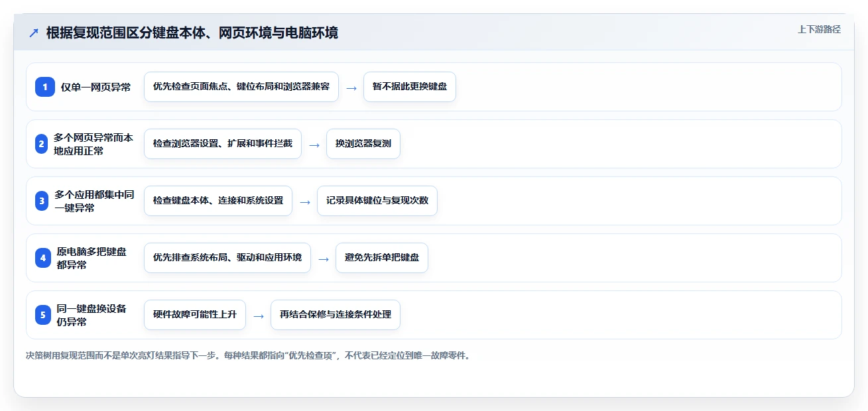This screenshot has height=411, width=868.
Task: Open the 检查键盘本体、连接和系统设置 box
Action: click(x=218, y=201)
